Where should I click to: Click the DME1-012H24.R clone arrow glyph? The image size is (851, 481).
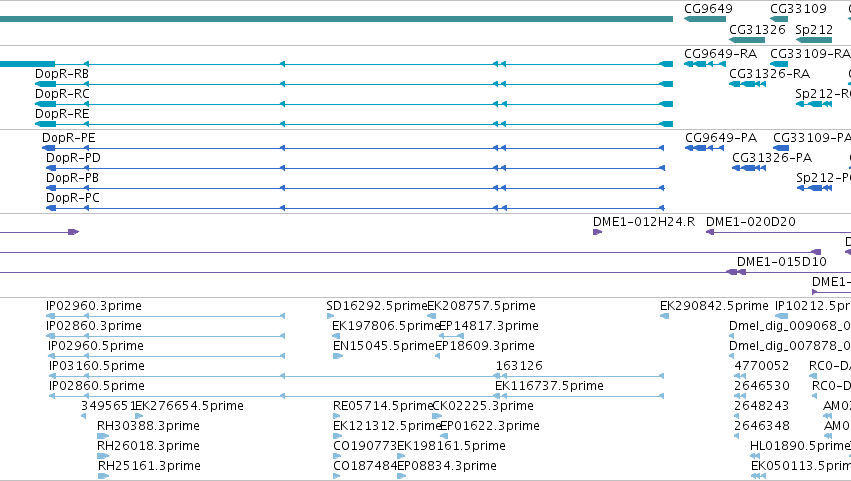click(598, 232)
